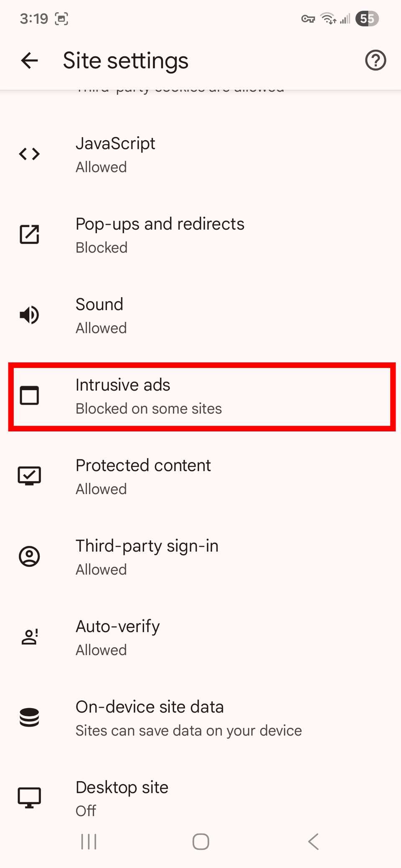The width and height of the screenshot is (401, 868).
Task: Tap the JavaScript code brackets icon
Action: [30, 154]
